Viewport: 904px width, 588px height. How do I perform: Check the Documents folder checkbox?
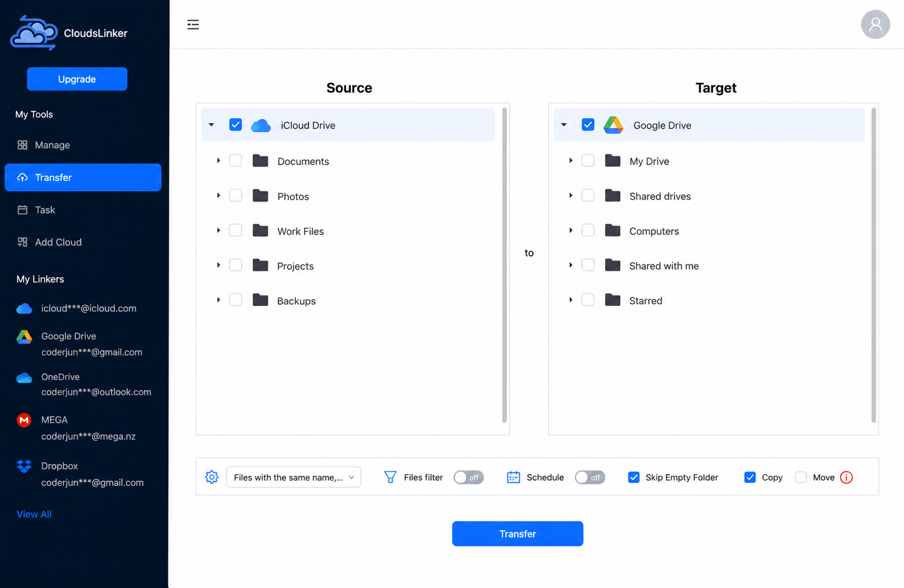[x=235, y=161]
